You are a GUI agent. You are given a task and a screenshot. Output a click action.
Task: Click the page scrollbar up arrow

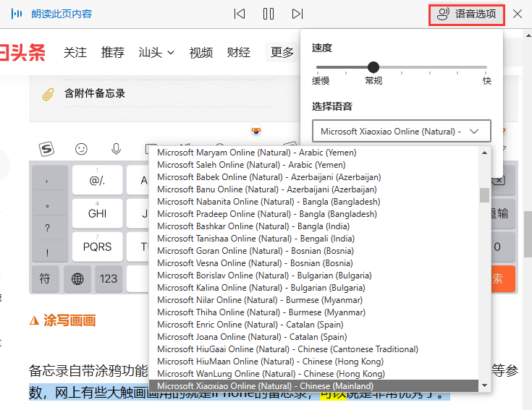[528, 35]
